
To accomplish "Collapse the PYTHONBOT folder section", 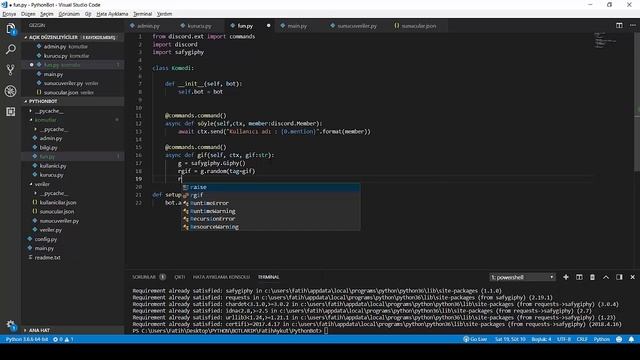I will point(73,101).
